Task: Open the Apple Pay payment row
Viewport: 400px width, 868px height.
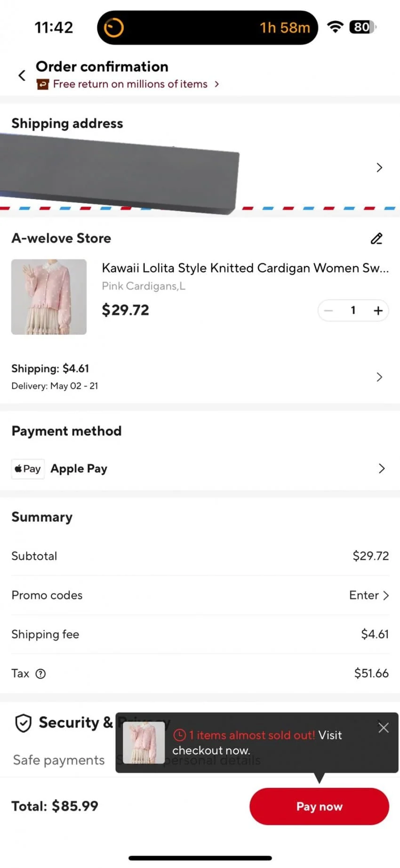Action: [79, 469]
